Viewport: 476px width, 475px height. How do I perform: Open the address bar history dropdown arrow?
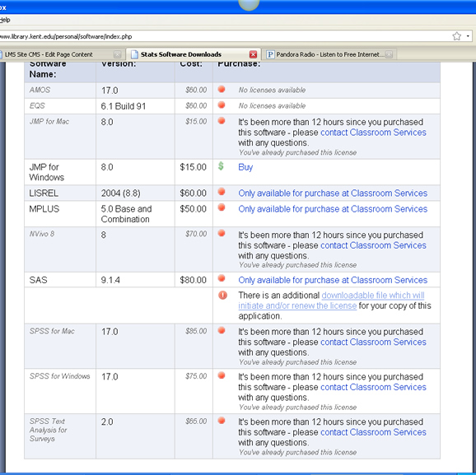tap(468, 36)
